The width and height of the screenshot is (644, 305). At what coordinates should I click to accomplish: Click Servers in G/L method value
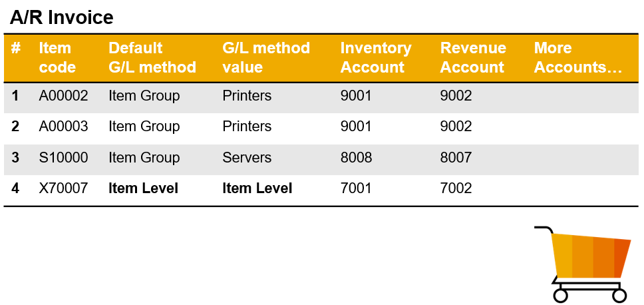(247, 157)
